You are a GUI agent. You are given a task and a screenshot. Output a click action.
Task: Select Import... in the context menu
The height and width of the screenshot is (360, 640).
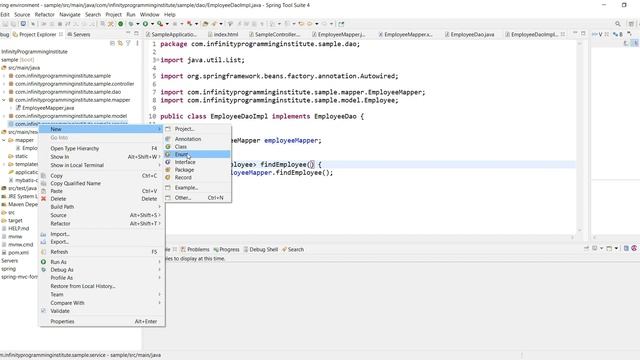tap(101, 234)
